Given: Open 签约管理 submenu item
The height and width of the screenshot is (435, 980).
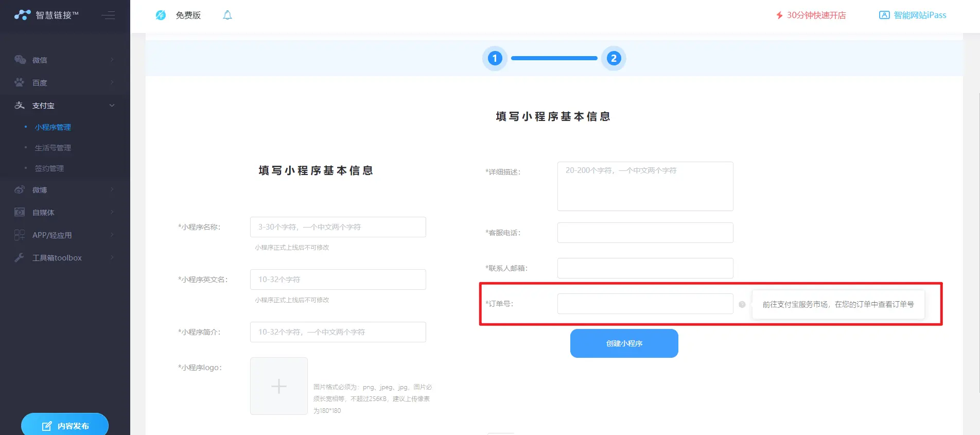Looking at the screenshot, I should tap(49, 168).
